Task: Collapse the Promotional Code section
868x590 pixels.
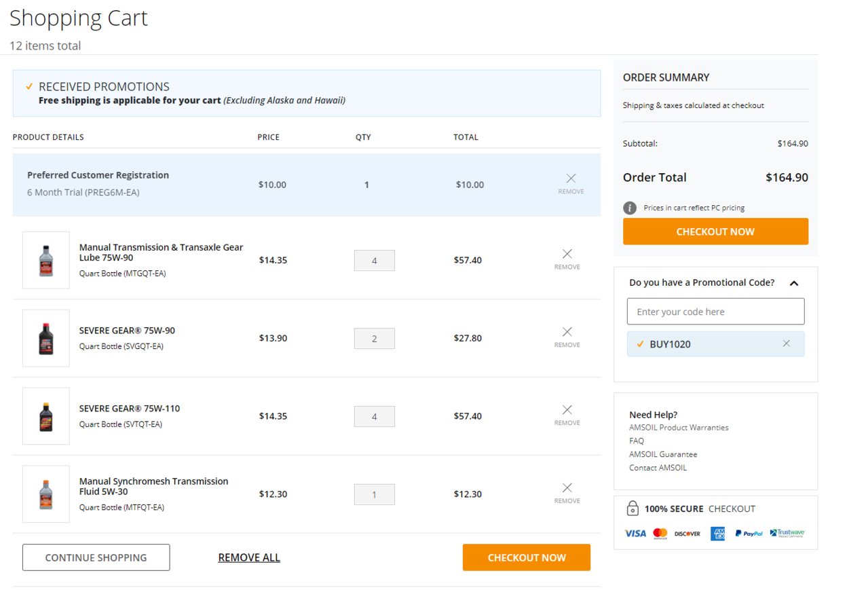Action: coord(794,283)
